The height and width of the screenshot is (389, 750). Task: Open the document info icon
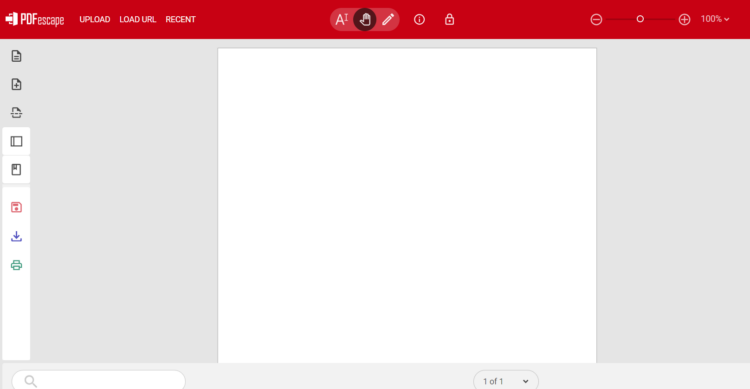click(419, 20)
